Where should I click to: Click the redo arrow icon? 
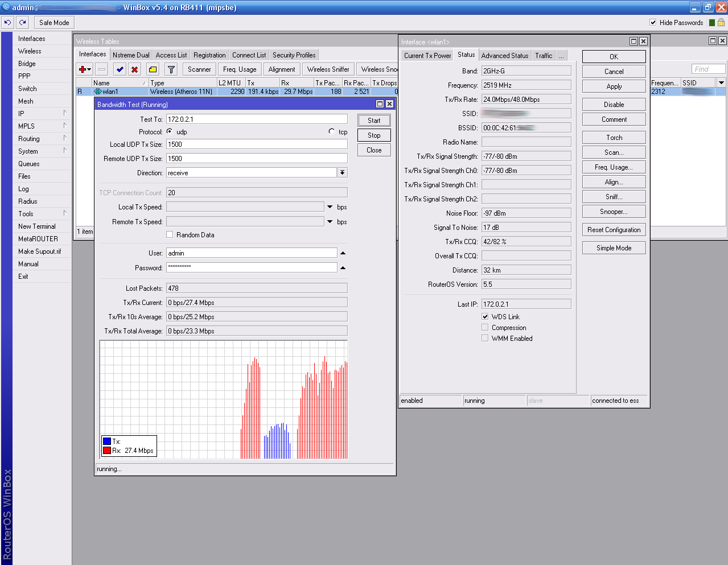point(22,23)
